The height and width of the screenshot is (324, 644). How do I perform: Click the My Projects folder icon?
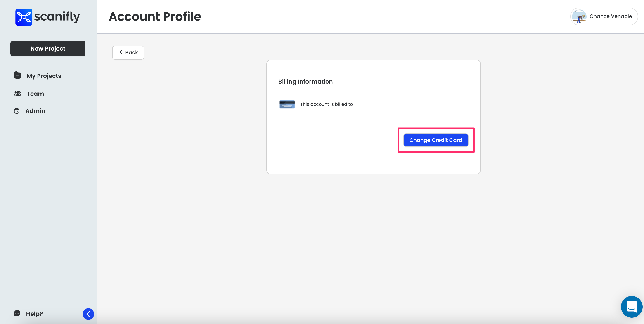click(x=17, y=75)
